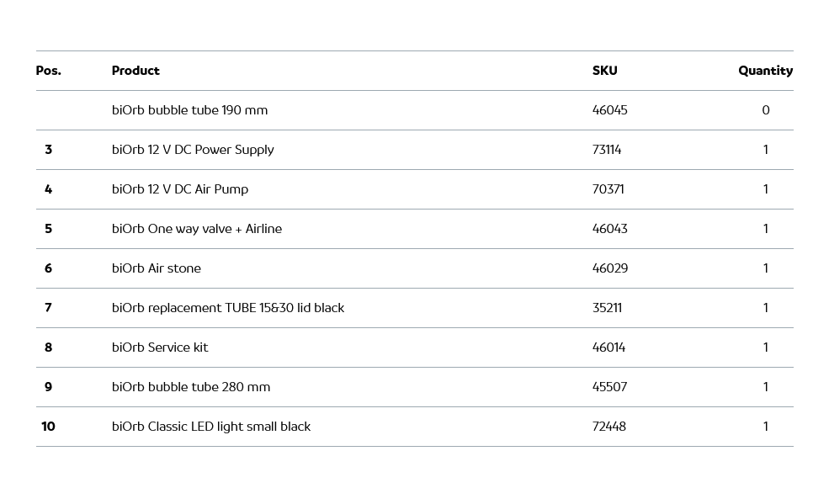The image size is (829, 504).
Task: Click the Pos. column header
Action: click(49, 71)
